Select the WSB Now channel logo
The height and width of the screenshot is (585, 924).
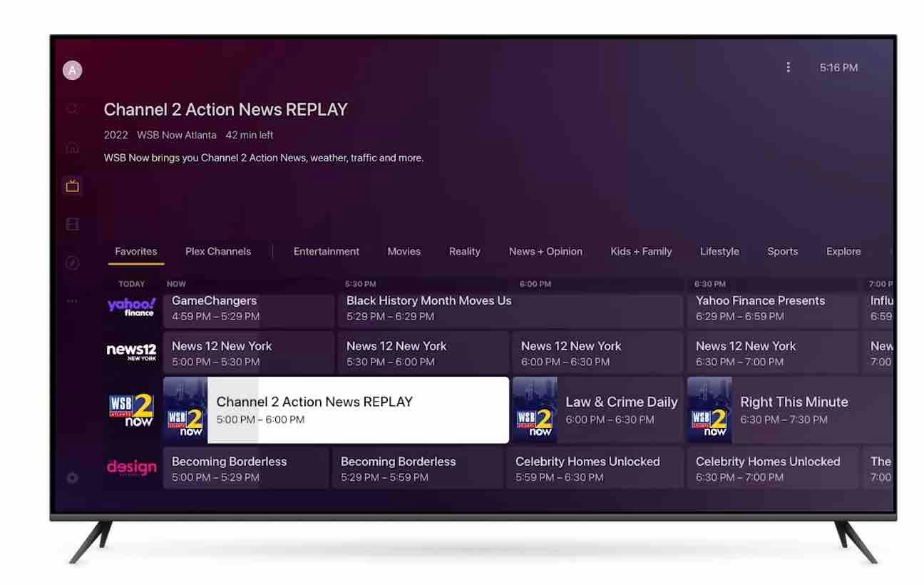131,410
